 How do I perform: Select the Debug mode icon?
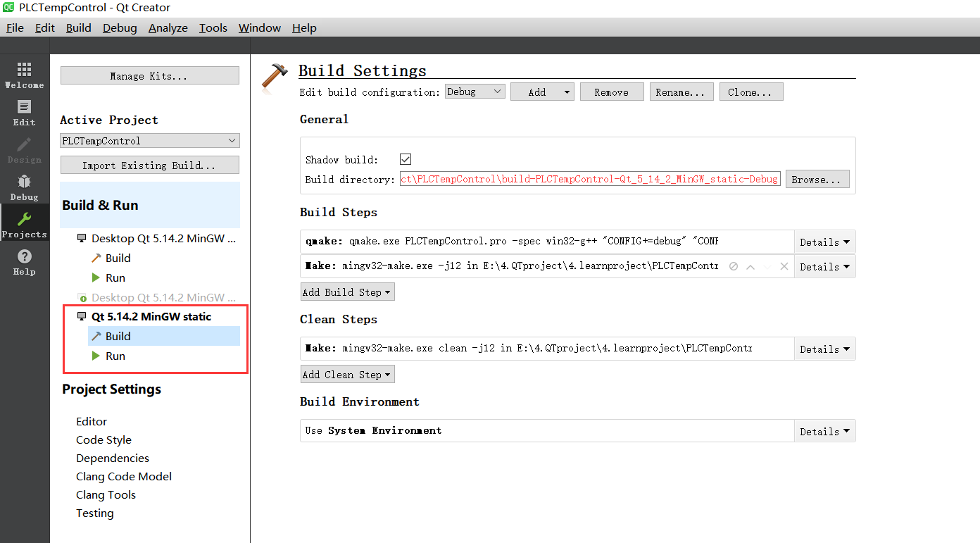pyautogui.click(x=24, y=186)
